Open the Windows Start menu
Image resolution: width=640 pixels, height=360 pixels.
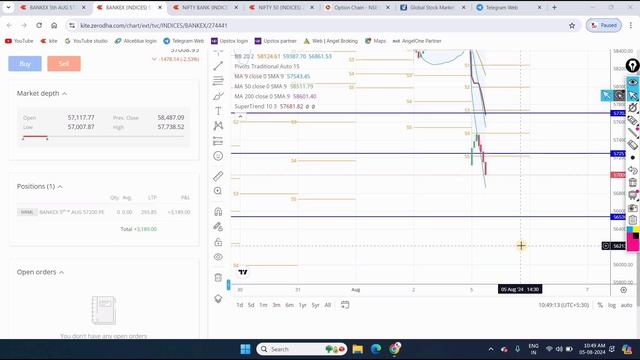[245, 349]
